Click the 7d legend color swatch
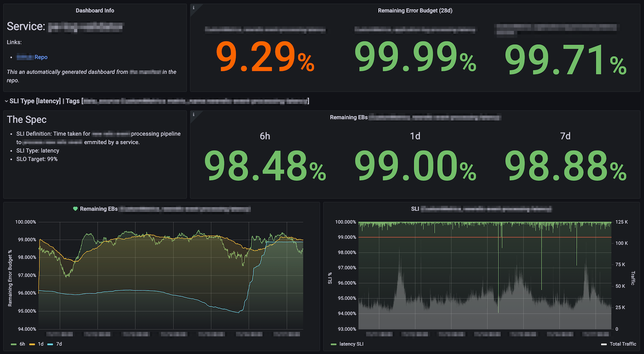644x354 pixels. point(50,345)
